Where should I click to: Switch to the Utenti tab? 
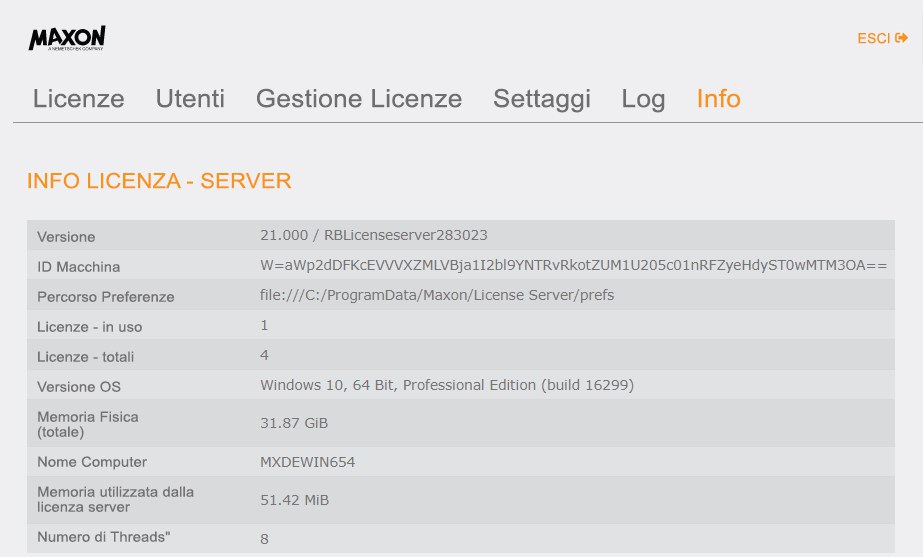(x=190, y=98)
